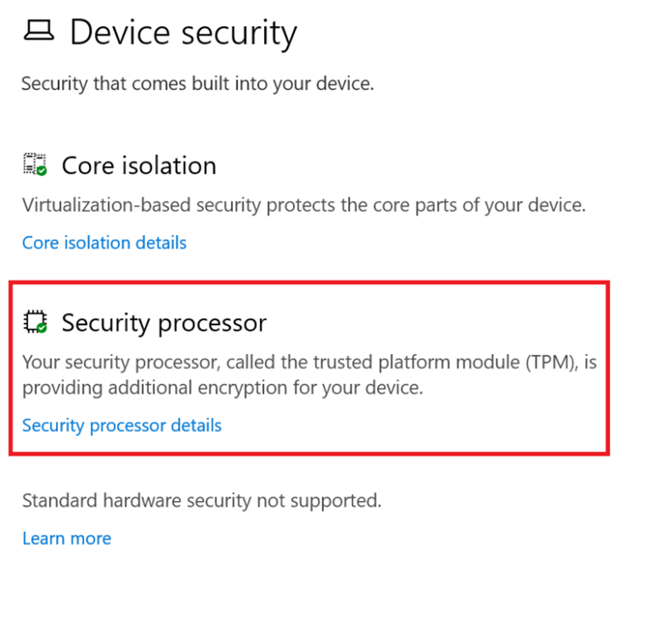672x620 pixels.
Task: Click the Core isolation section heading
Action: (x=139, y=165)
